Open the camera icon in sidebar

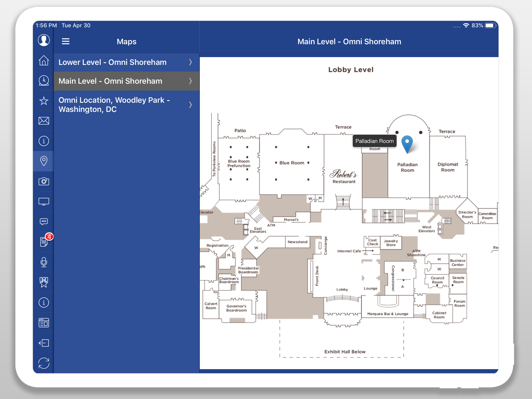44,181
